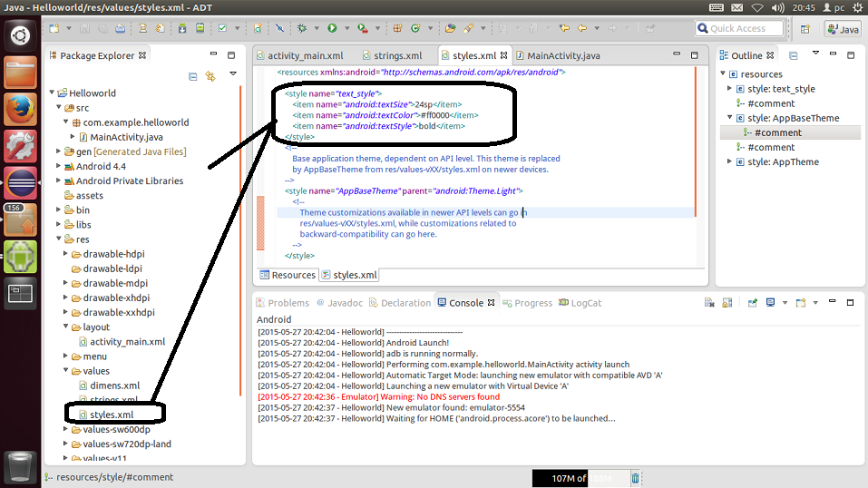Open the Open Console dropdown arrow
The height and width of the screenshot is (488, 868).
point(815,302)
